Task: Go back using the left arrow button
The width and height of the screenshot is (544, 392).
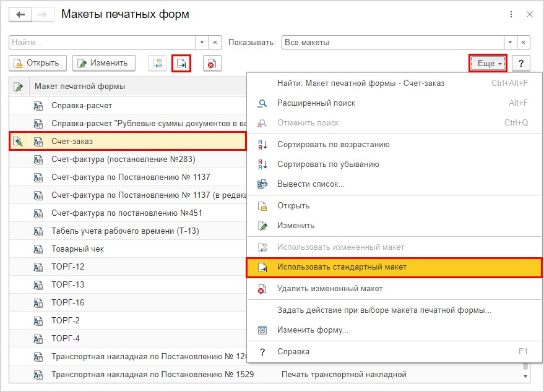Action: (x=20, y=15)
